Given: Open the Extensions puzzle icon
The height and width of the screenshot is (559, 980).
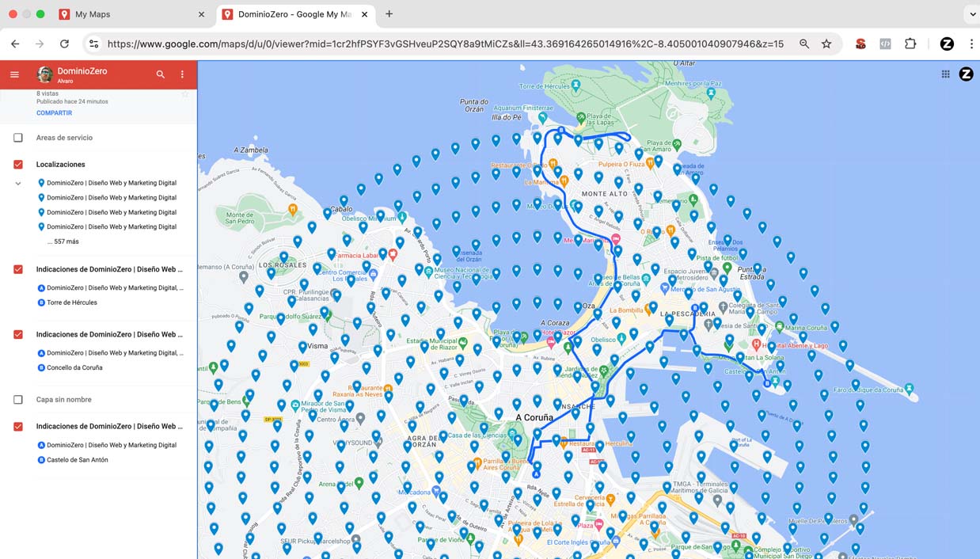Looking at the screenshot, I should pos(910,44).
